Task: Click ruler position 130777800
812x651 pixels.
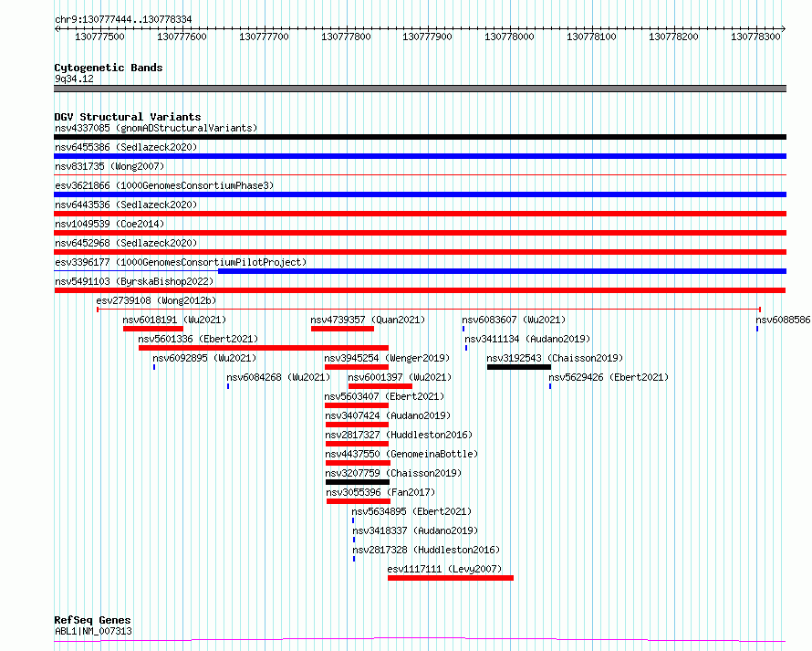Action: click(346, 37)
